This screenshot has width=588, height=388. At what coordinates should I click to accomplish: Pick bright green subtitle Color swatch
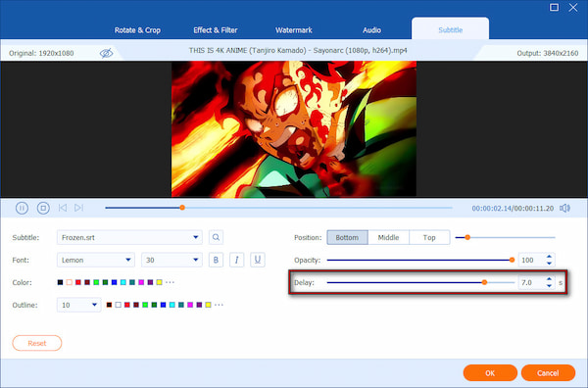96,282
